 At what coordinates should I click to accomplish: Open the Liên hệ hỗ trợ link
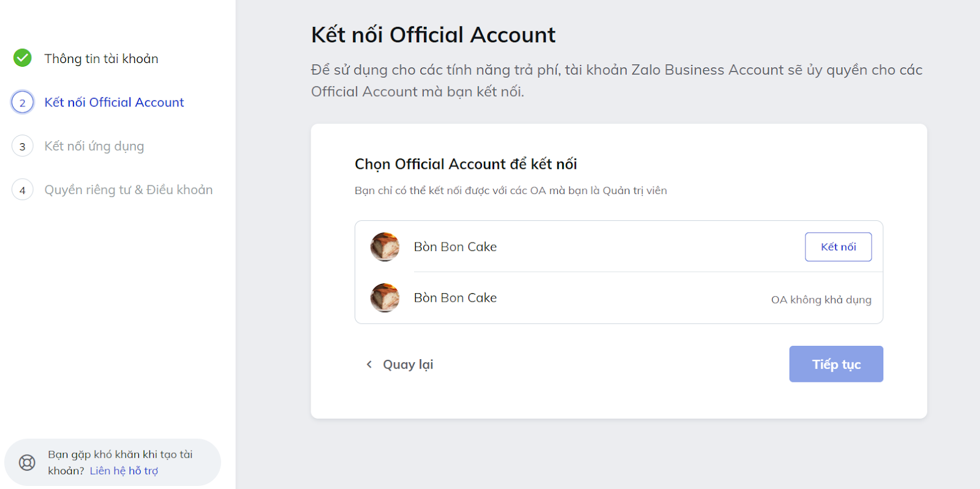124,471
